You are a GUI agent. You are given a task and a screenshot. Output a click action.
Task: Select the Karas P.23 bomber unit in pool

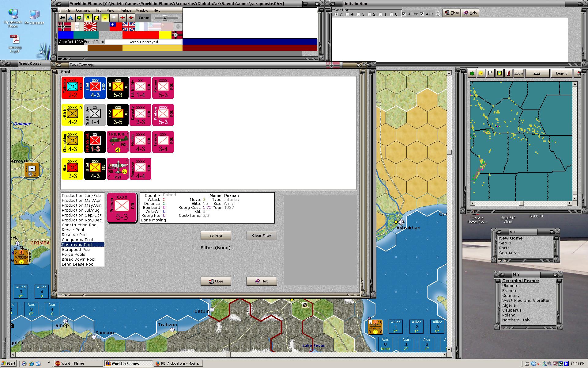pos(118,169)
